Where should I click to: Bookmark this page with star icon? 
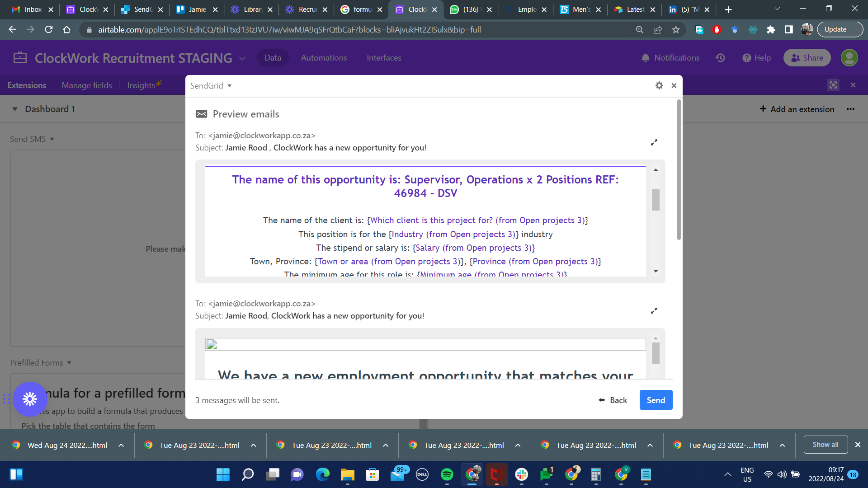click(676, 30)
